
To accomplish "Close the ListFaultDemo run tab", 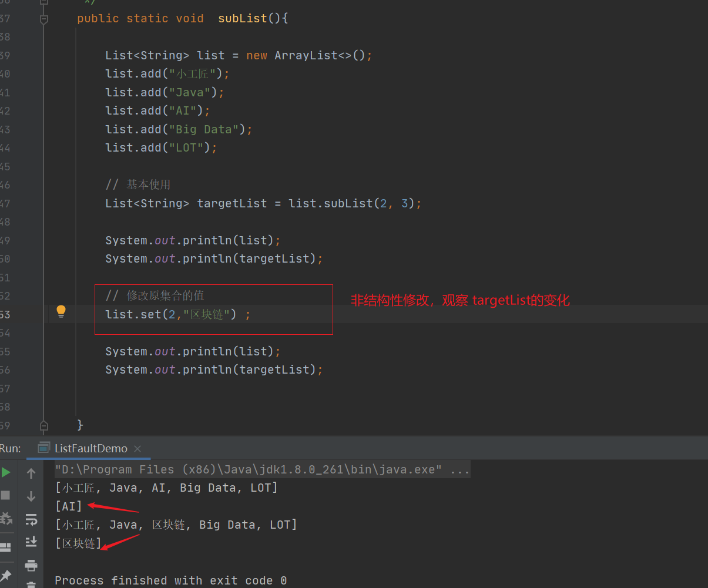I will coord(137,449).
